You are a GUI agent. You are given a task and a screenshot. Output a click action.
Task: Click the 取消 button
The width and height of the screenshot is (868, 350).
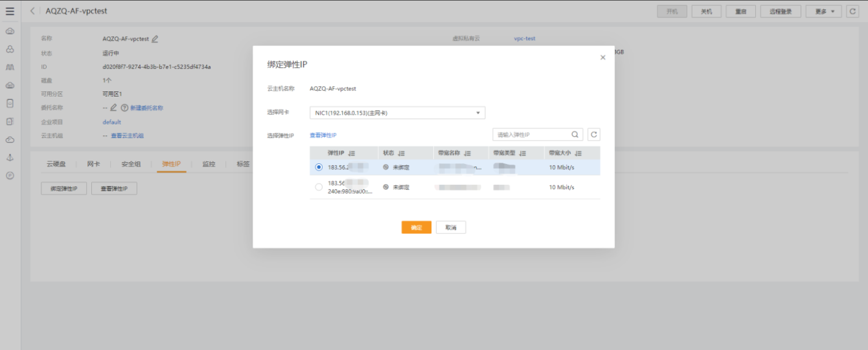tap(451, 227)
